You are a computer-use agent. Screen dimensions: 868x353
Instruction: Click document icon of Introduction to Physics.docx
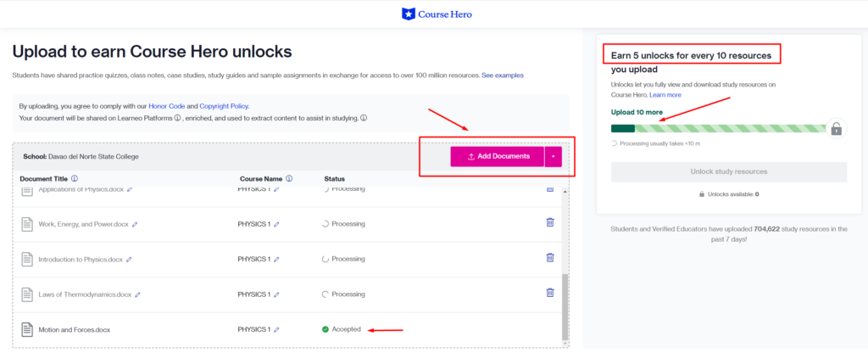click(27, 259)
